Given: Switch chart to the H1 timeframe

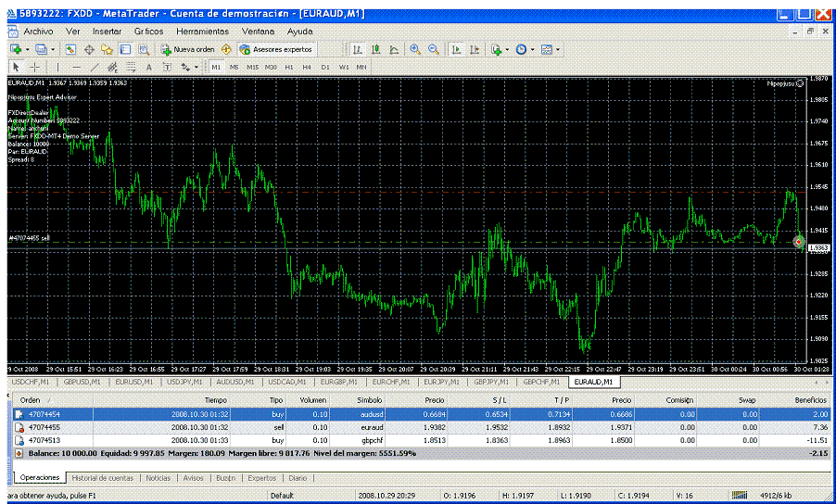Looking at the screenshot, I should tap(289, 67).
